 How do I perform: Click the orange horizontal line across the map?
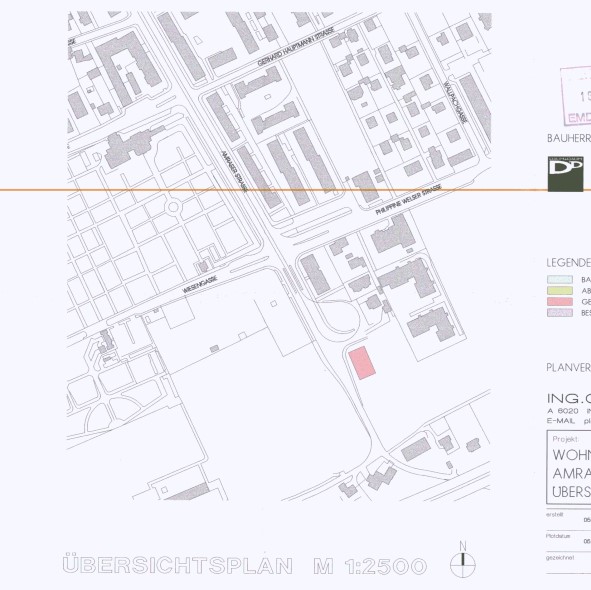pyautogui.click(x=296, y=190)
